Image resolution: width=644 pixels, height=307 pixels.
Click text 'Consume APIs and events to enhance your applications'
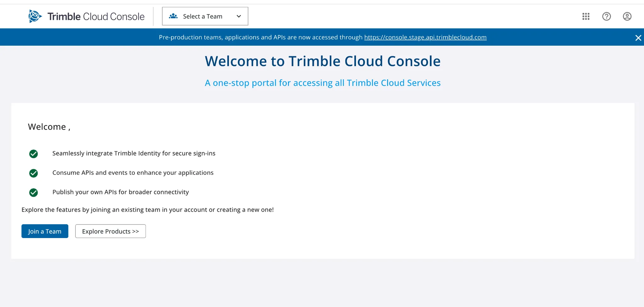click(133, 173)
